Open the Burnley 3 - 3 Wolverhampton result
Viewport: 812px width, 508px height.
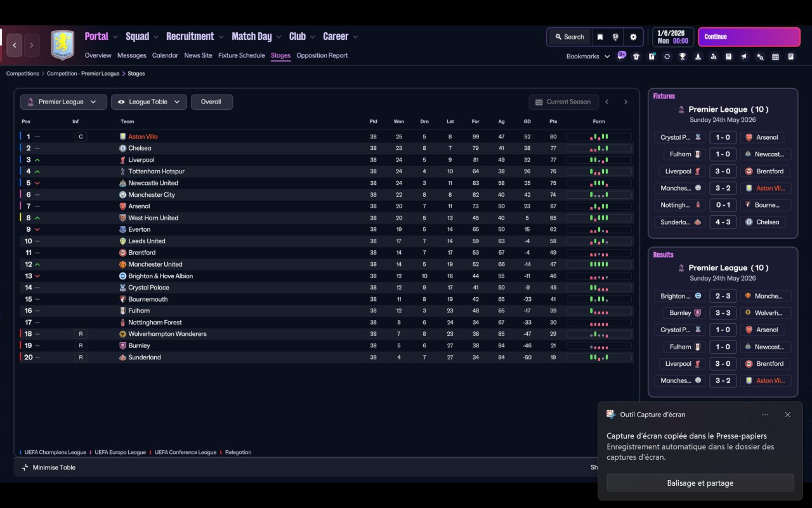pos(723,313)
